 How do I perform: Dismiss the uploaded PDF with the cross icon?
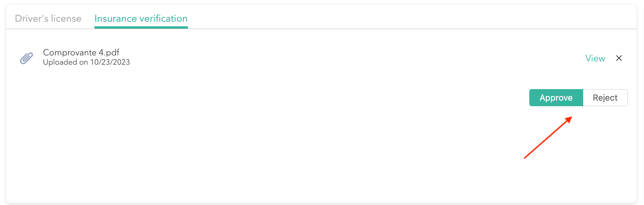pyautogui.click(x=619, y=58)
